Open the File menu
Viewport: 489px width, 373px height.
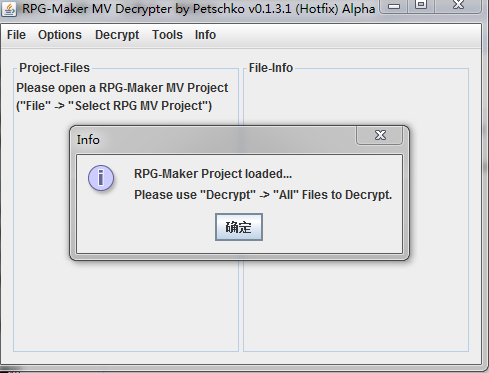pyautogui.click(x=16, y=35)
